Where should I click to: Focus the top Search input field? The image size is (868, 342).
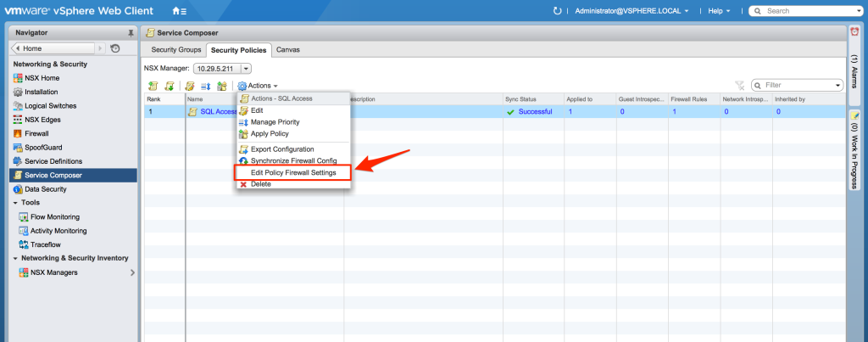point(807,10)
